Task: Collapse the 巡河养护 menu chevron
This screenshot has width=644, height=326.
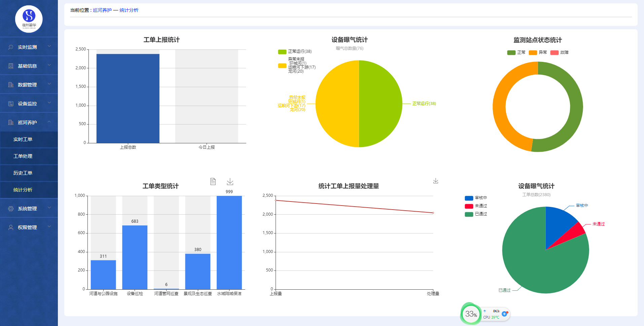Action: coord(49,121)
